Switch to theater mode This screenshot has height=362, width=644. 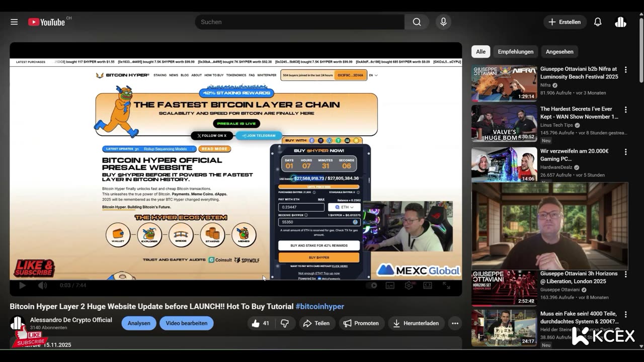point(428,285)
